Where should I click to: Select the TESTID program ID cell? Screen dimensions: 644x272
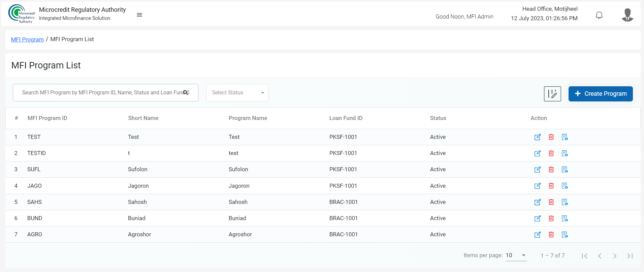click(36, 153)
